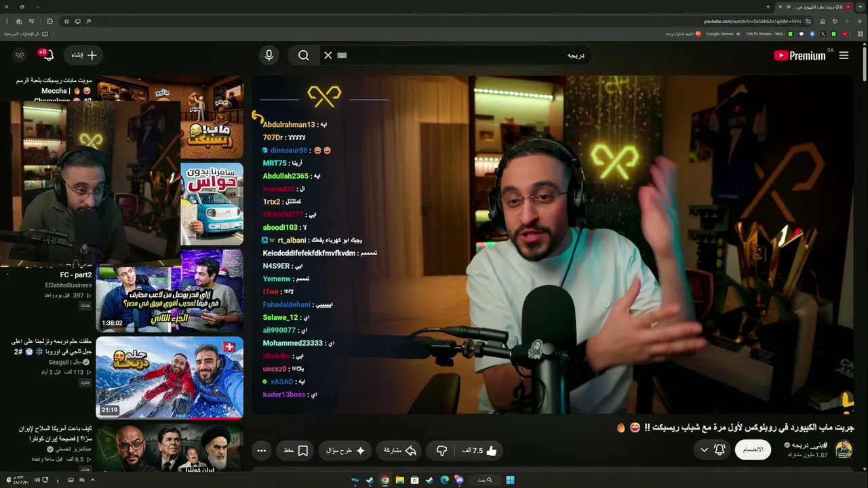Open the reference bookmarks folder
The width and height of the screenshot is (868, 488).
26,34
